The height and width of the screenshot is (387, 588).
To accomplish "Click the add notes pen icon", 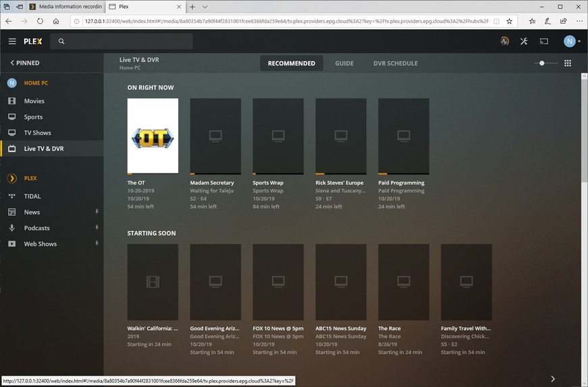I will tap(548, 22).
